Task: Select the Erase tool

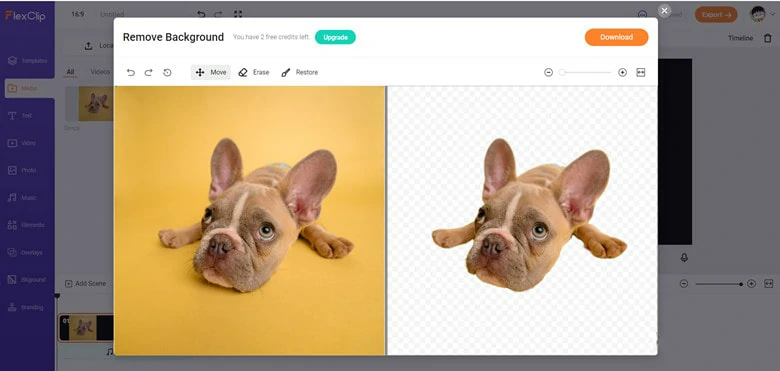Action: pyautogui.click(x=254, y=73)
